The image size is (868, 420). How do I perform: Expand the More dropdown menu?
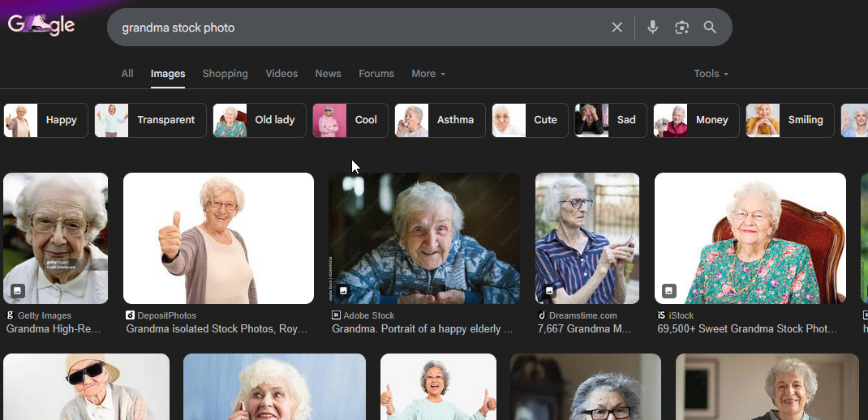point(428,74)
